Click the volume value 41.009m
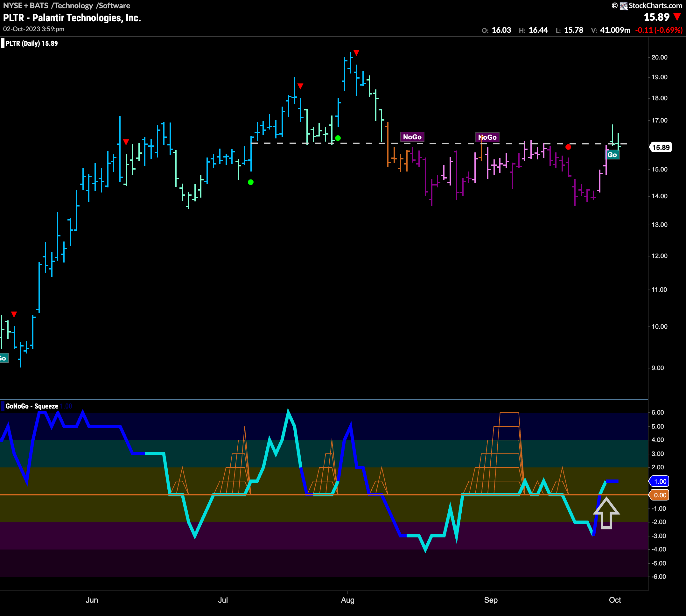 pos(615,30)
